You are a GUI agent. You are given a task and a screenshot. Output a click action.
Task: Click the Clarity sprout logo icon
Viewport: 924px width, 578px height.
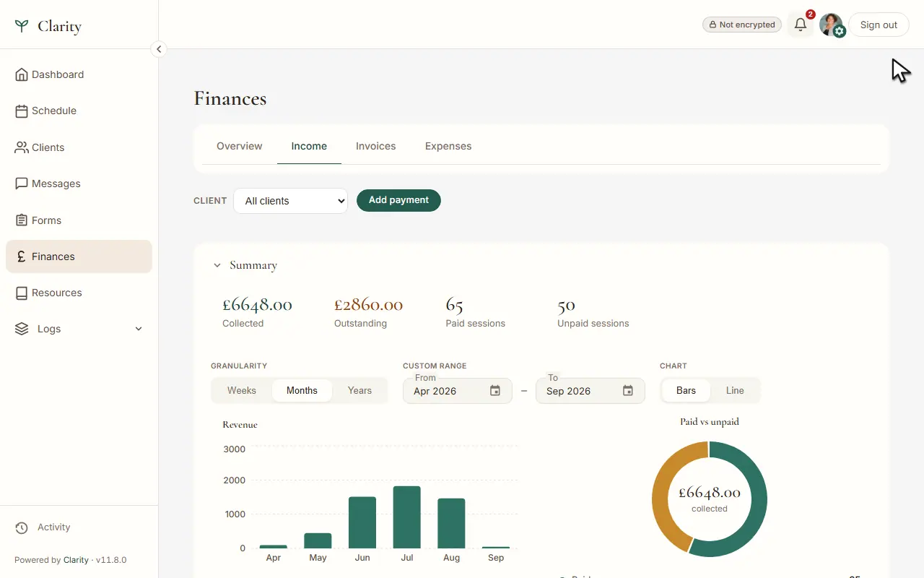click(22, 26)
